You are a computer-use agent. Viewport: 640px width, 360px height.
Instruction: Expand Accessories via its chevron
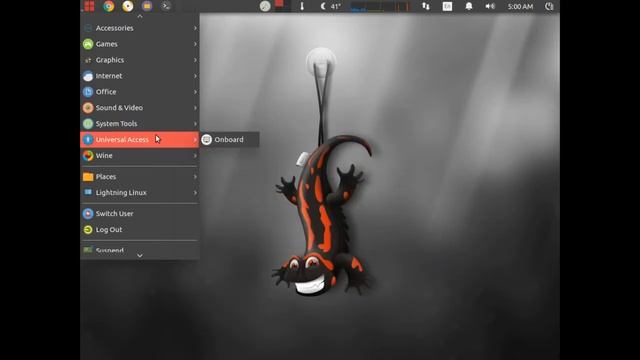195,28
